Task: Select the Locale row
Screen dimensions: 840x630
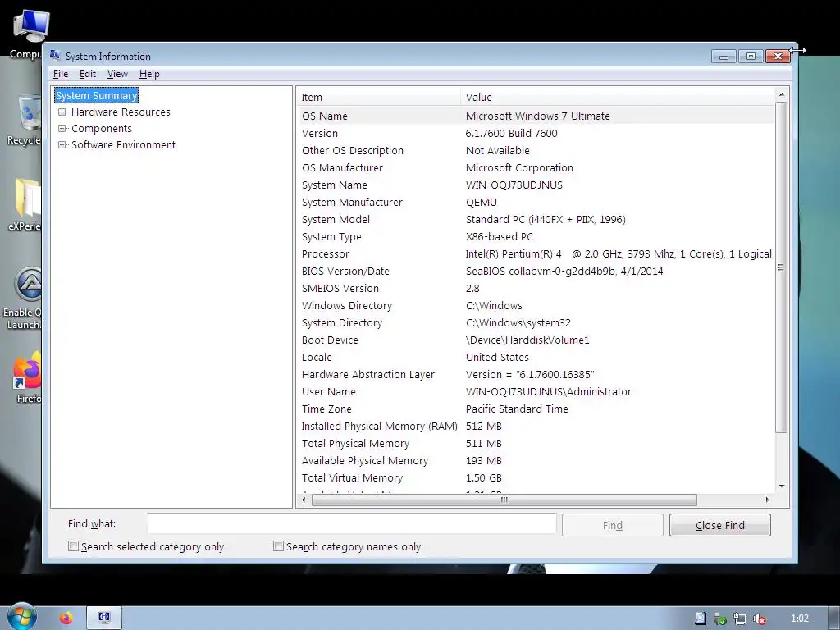Action: [535, 358]
